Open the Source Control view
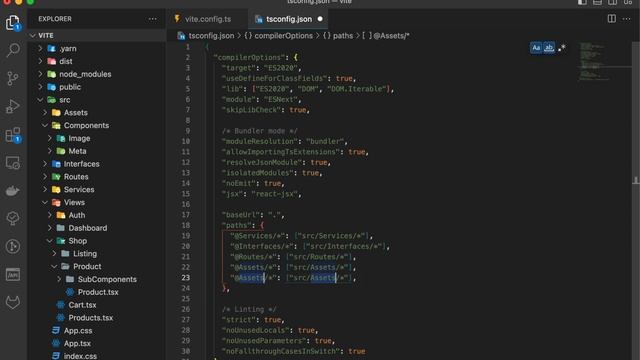Viewport: 640px width, 360px height. (13, 78)
